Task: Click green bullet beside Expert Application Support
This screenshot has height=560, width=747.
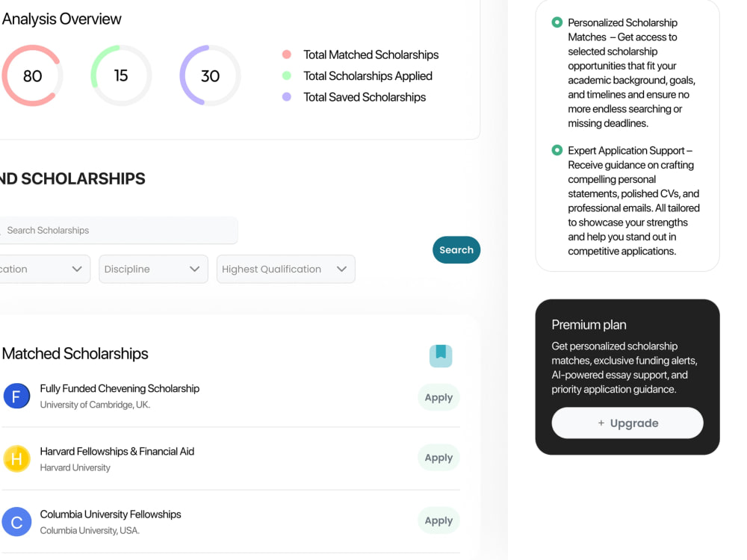Action: click(x=557, y=151)
